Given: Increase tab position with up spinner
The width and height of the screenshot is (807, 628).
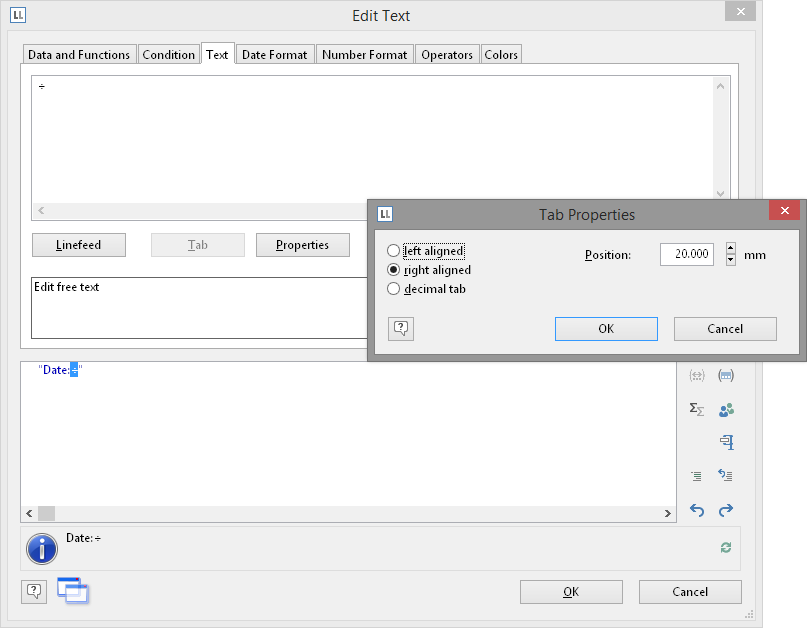Looking at the screenshot, I should [x=731, y=249].
